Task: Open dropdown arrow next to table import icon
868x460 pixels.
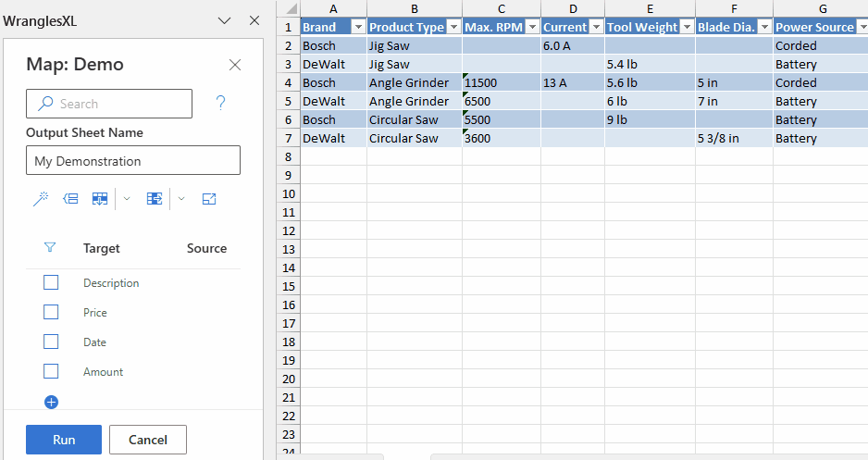Action: coord(127,198)
